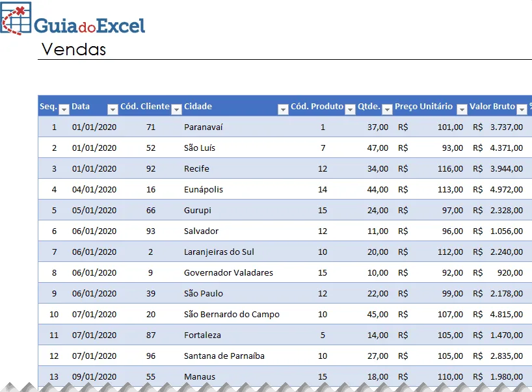Select the São Luís city cell

tap(235, 148)
